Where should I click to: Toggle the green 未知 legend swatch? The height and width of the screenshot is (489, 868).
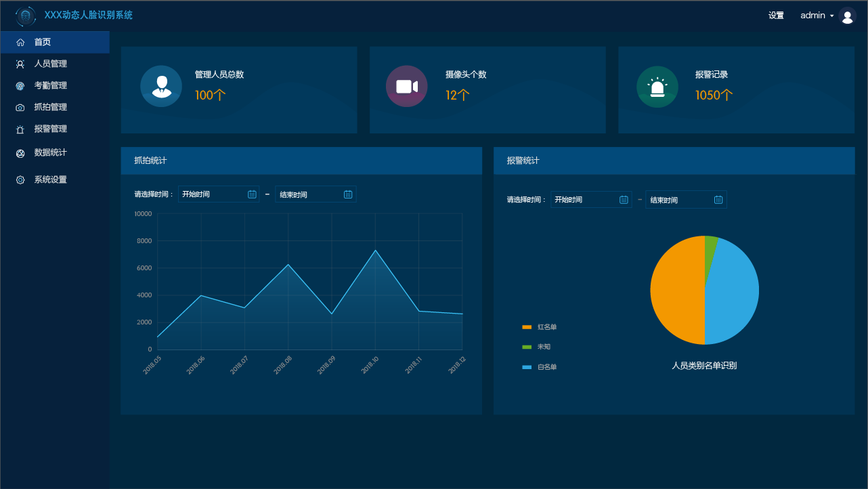tap(527, 347)
